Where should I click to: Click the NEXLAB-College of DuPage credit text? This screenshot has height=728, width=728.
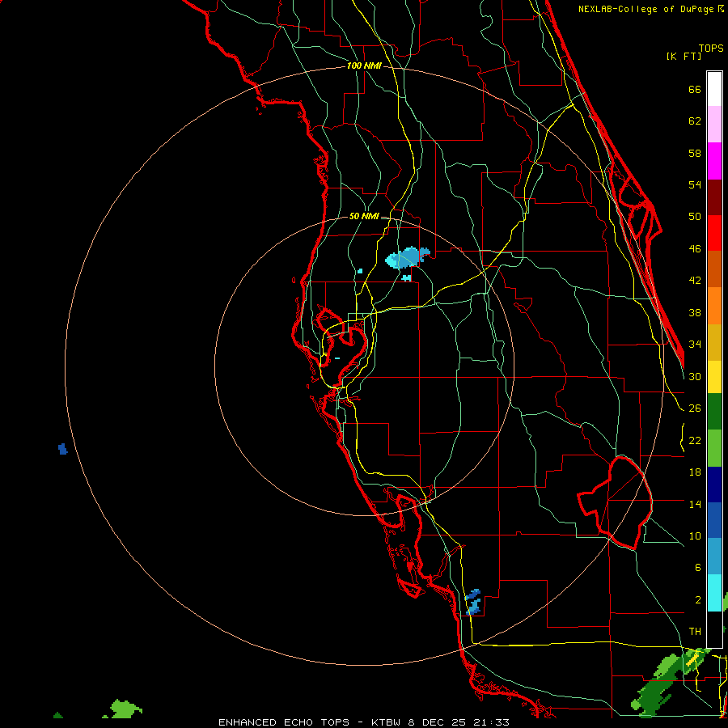tap(645, 9)
